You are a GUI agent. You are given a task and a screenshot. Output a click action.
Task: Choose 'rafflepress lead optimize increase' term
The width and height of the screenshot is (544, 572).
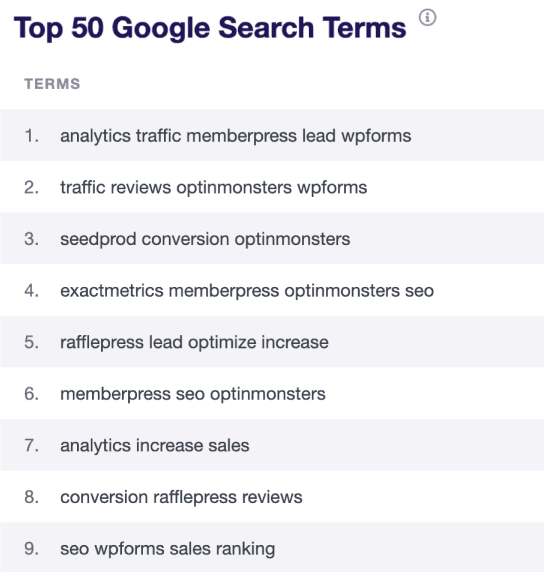(194, 343)
